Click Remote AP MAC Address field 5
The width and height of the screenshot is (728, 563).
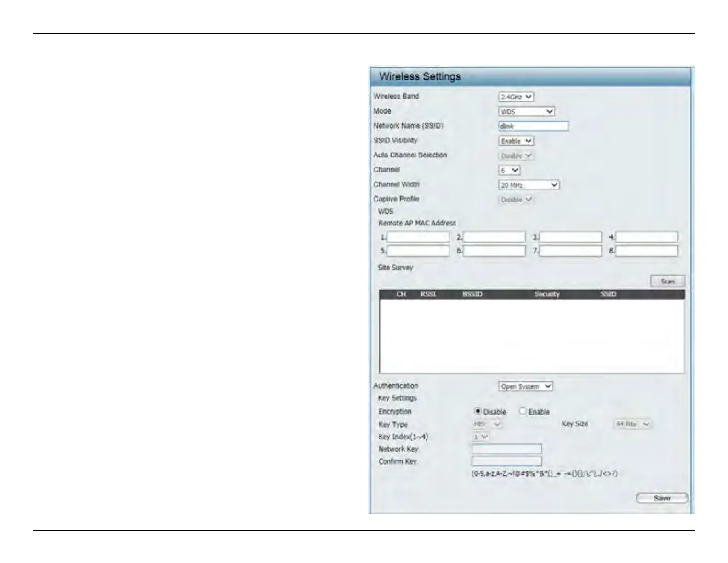pos(418,251)
